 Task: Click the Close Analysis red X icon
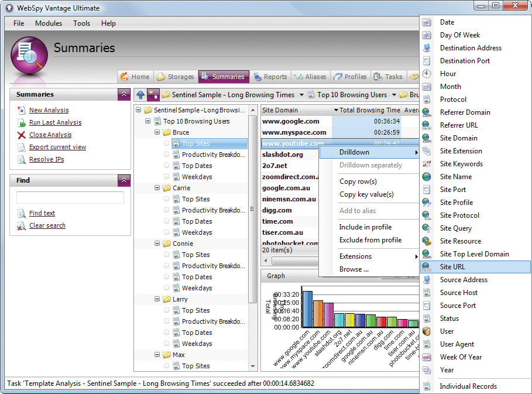tap(22, 135)
